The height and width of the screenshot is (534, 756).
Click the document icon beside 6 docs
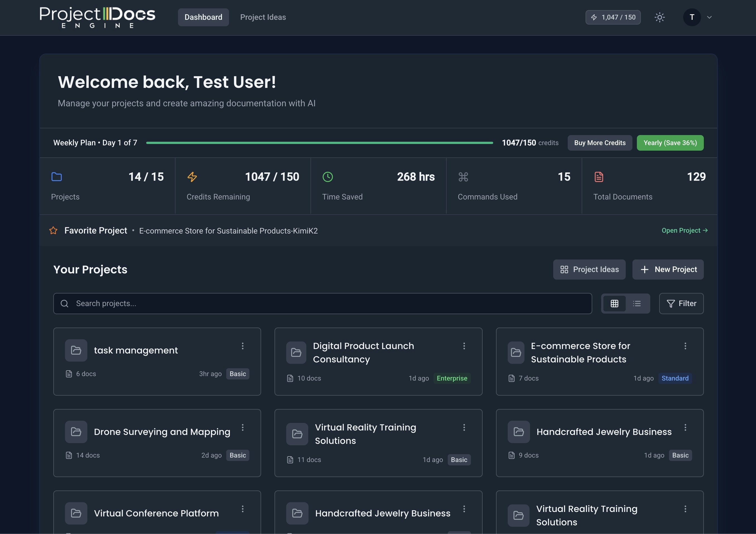tap(69, 374)
